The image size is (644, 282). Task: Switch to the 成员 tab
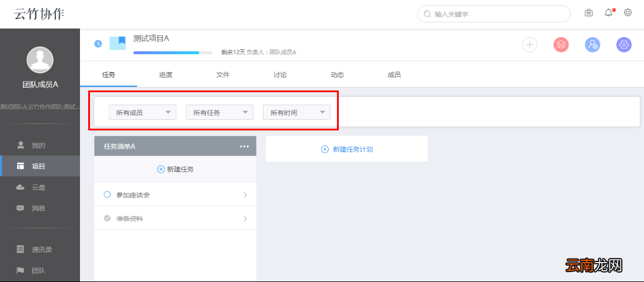(x=394, y=75)
